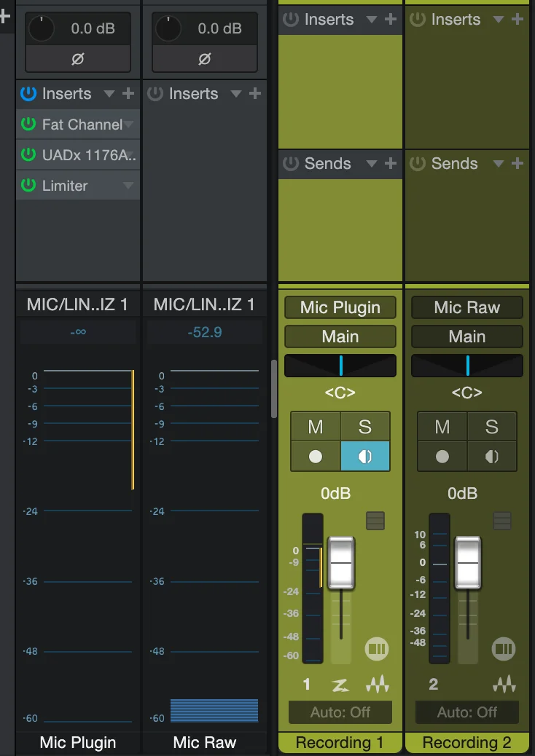Open channel editor icon on Recording 1
This screenshot has height=756, width=535.
click(x=376, y=648)
